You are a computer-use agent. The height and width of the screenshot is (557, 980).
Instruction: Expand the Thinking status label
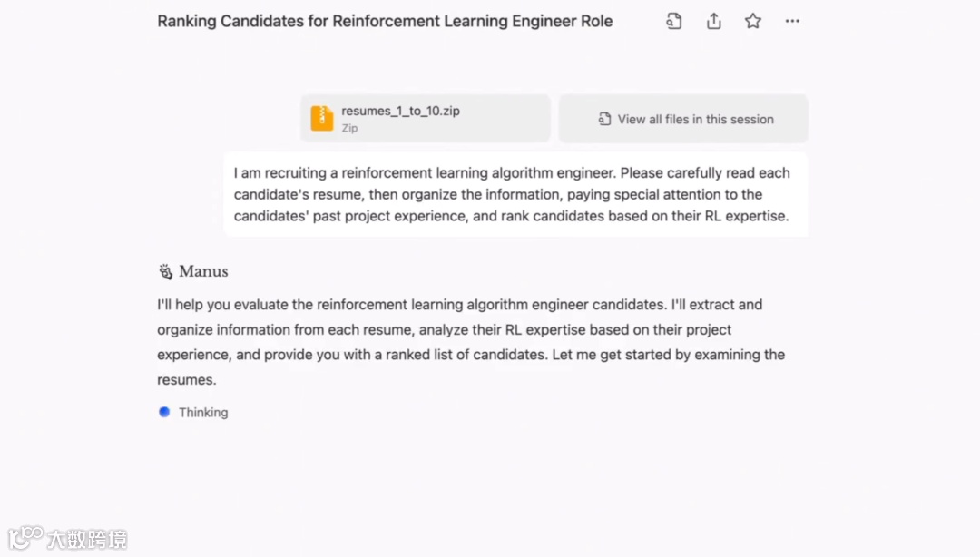coord(203,412)
